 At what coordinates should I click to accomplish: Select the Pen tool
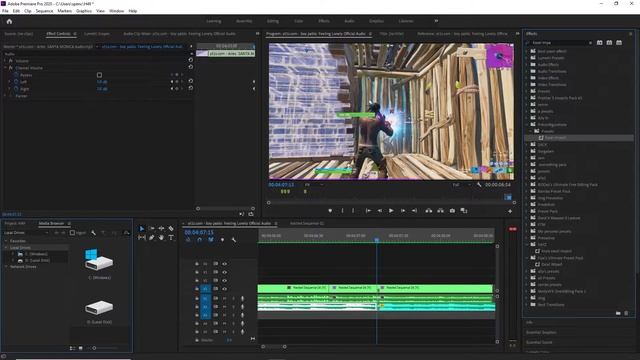151,238
